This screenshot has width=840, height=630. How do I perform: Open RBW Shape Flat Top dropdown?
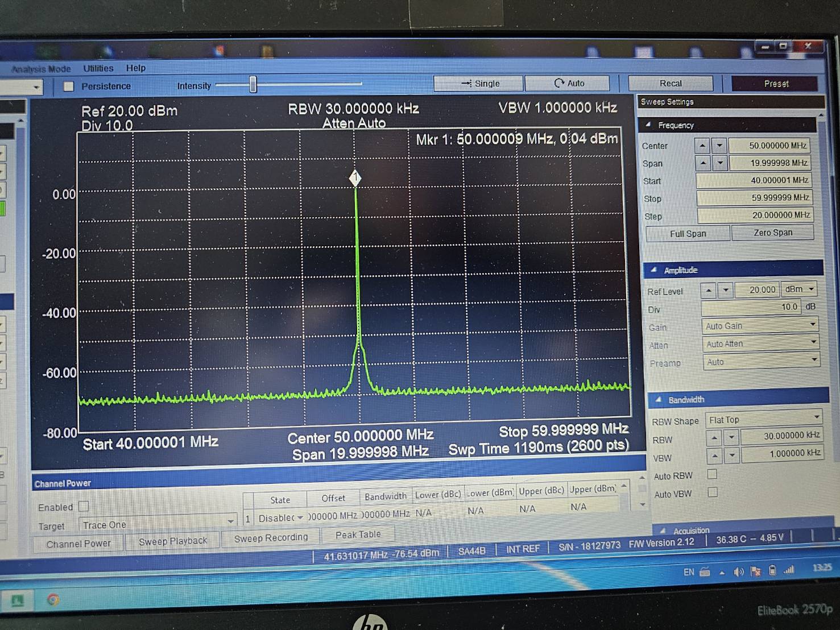click(764, 419)
